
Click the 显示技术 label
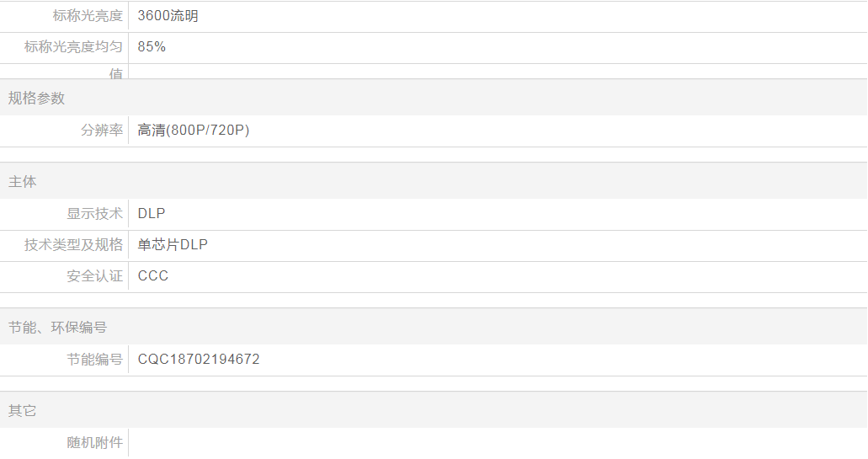95,214
